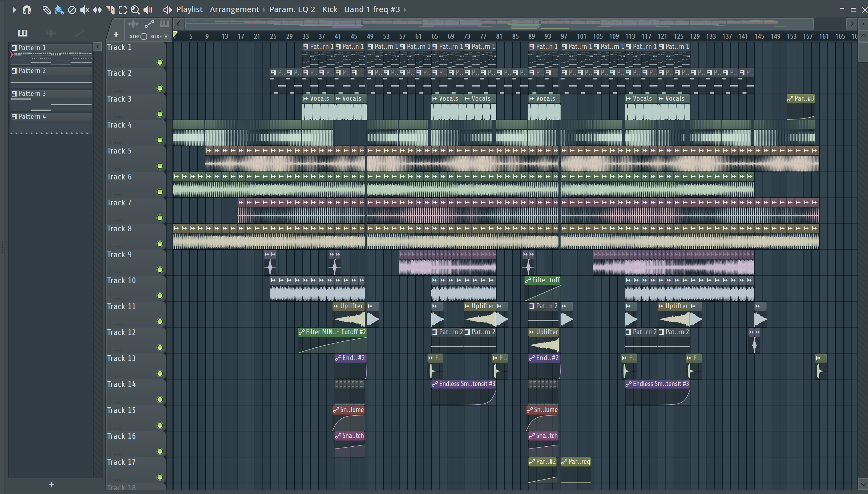Screen dimensions: 868x494
Task: Click the speaker icon before the Playlist title
Action: click(x=168, y=10)
